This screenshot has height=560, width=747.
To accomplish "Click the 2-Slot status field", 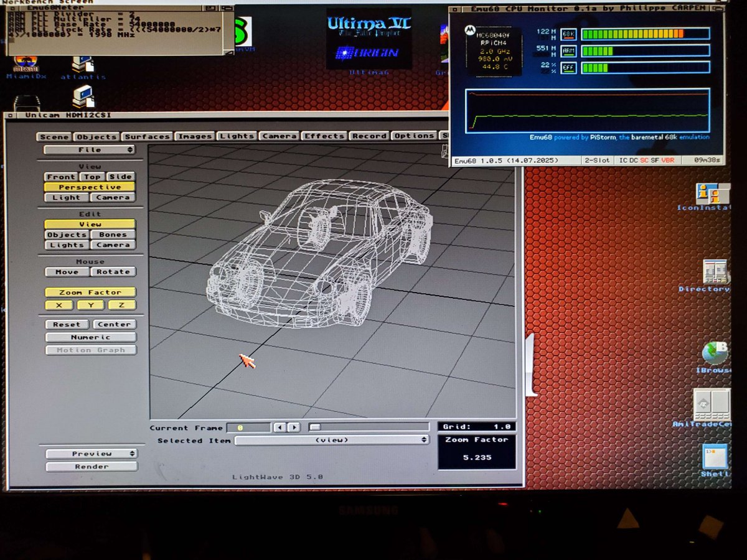I will point(597,160).
